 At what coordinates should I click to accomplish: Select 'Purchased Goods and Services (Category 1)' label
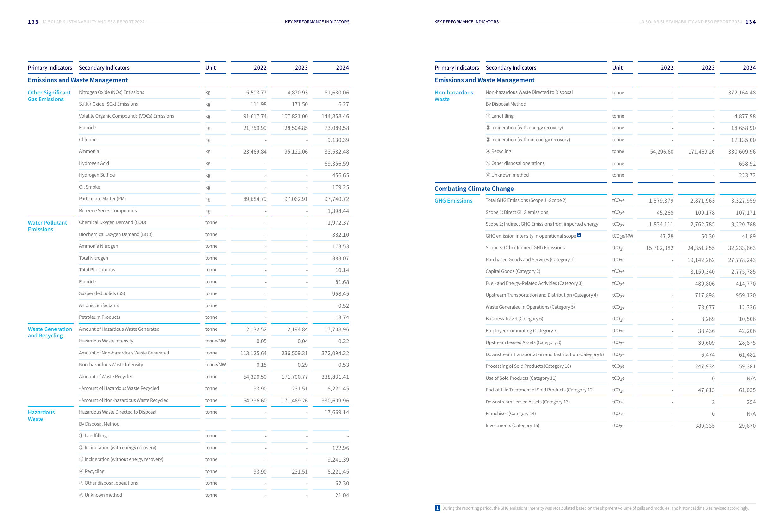[530, 259]
